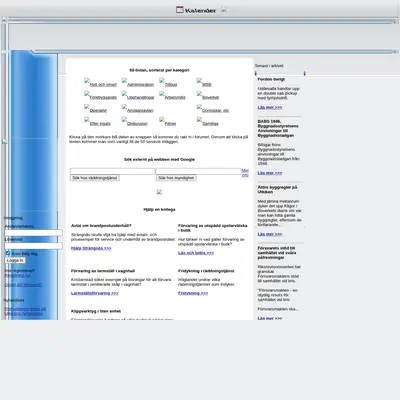
Task: Open the Administration category link
Action: pyautogui.click(x=141, y=85)
